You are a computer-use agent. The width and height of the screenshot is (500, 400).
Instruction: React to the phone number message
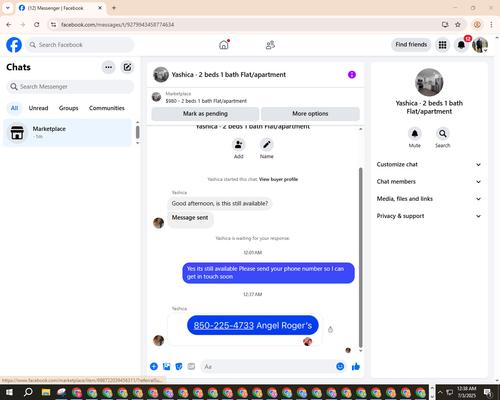click(x=330, y=330)
